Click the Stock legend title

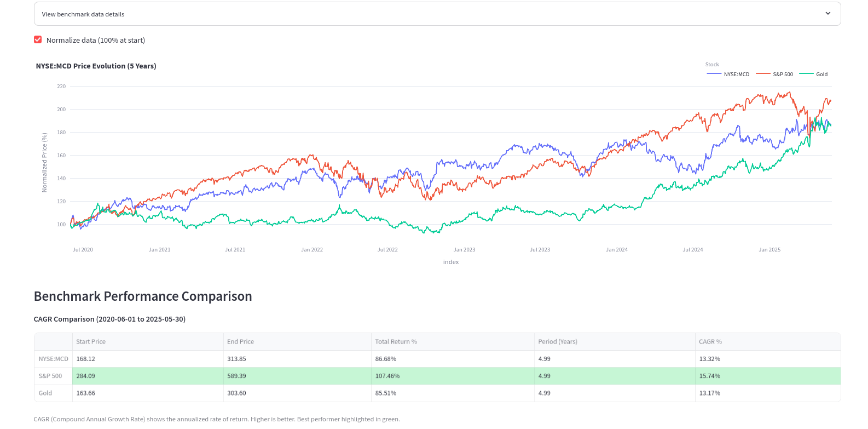[x=712, y=65]
